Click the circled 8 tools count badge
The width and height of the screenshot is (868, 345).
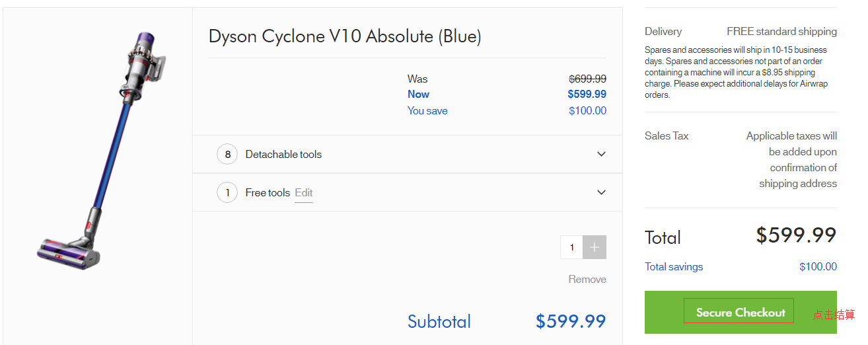227,155
